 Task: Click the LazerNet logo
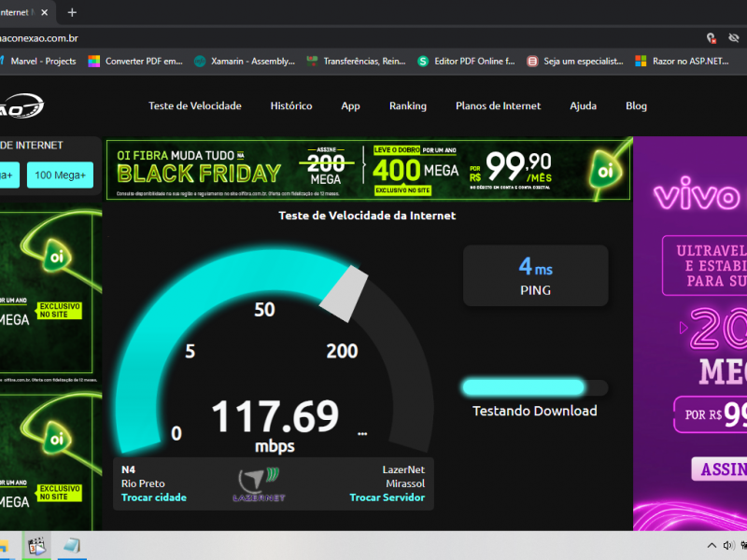point(259,484)
